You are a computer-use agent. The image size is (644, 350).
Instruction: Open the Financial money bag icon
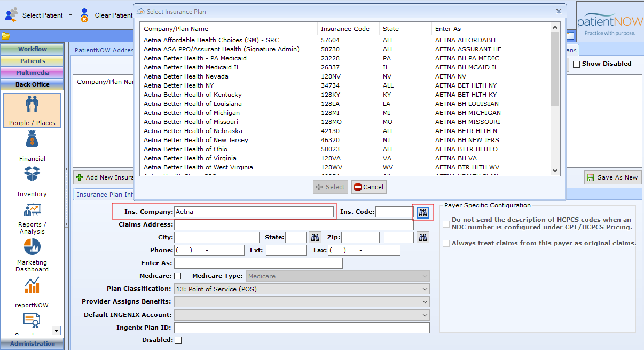click(x=32, y=141)
